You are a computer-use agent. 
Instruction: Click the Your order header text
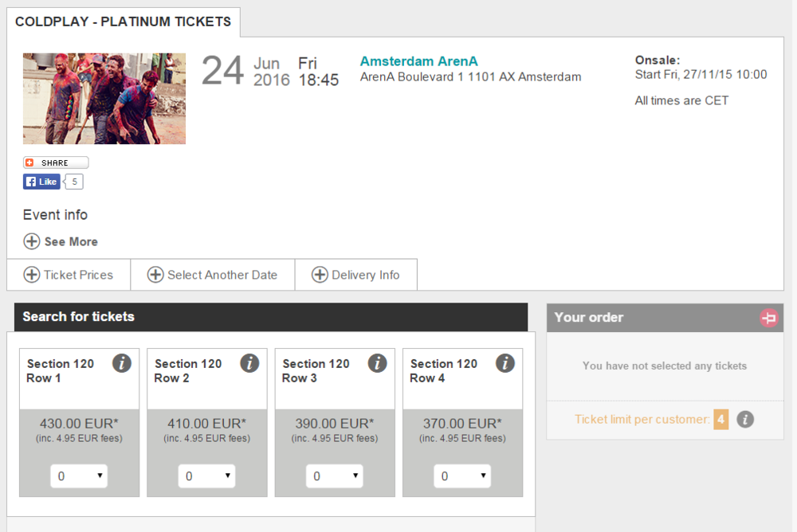pos(589,318)
